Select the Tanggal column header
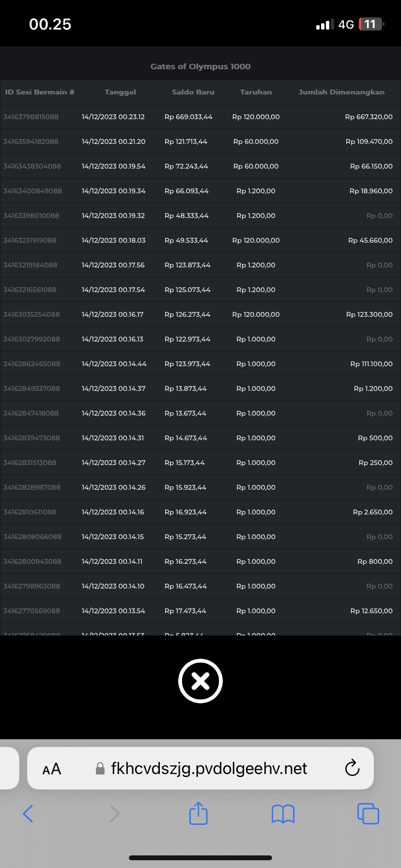Viewport: 401px width, 868px height. [x=120, y=92]
